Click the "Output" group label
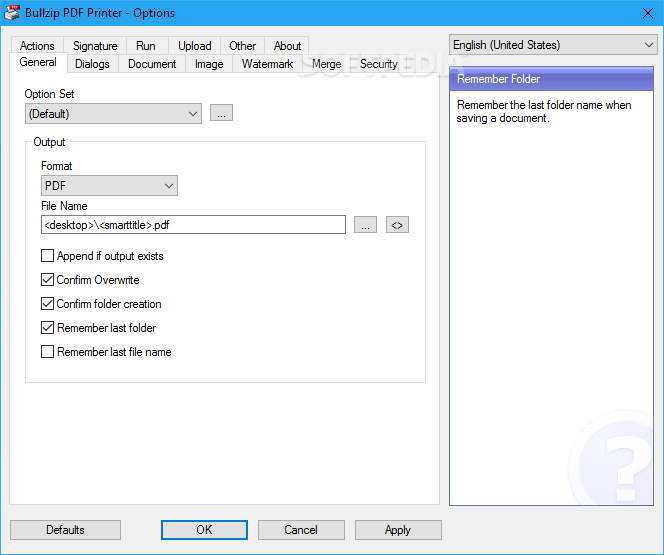 click(49, 142)
